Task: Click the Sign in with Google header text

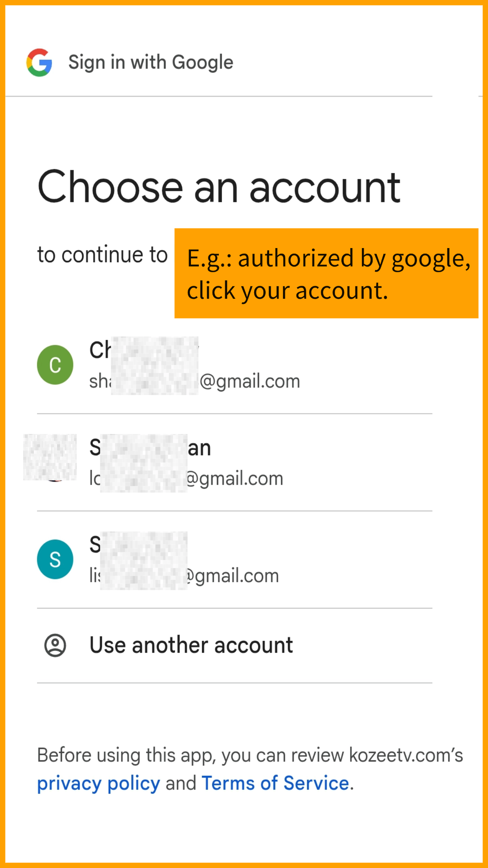Action: coord(151,63)
